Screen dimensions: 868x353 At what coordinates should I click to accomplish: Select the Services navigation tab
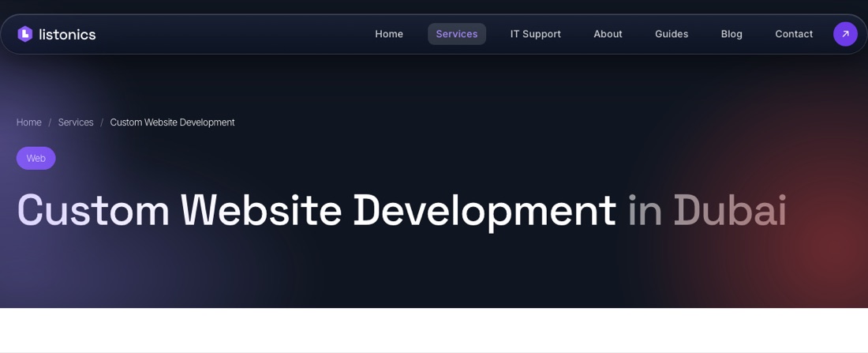tap(457, 35)
